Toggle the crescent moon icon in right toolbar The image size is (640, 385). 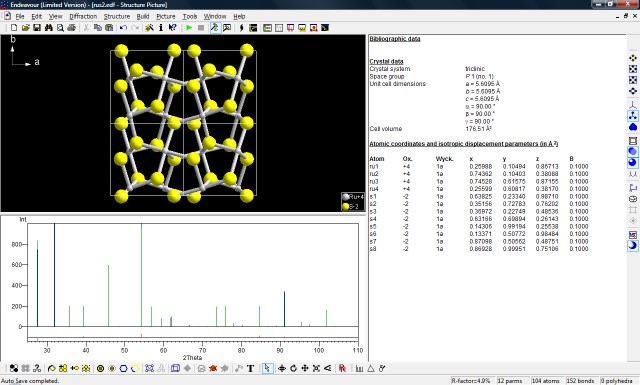633,246
